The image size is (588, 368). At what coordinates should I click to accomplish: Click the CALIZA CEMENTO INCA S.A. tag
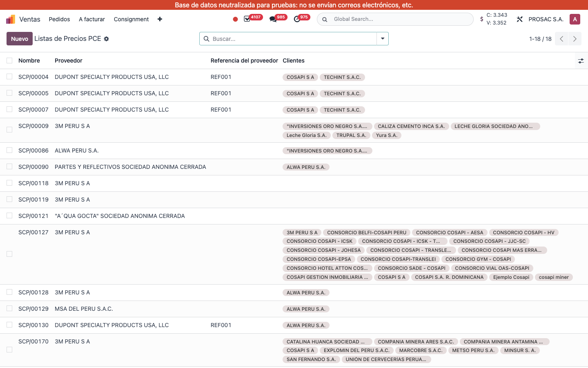coord(411,126)
